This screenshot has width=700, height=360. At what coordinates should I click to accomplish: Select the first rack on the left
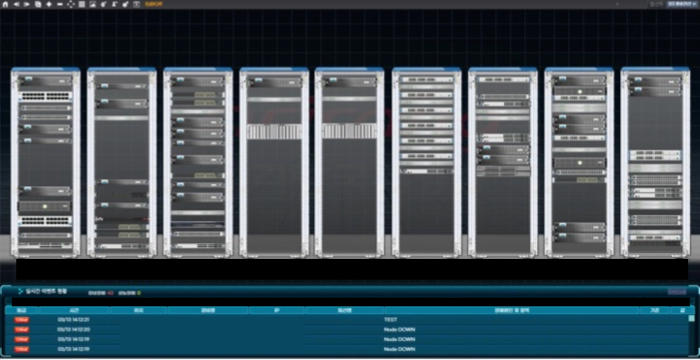pos(46,162)
